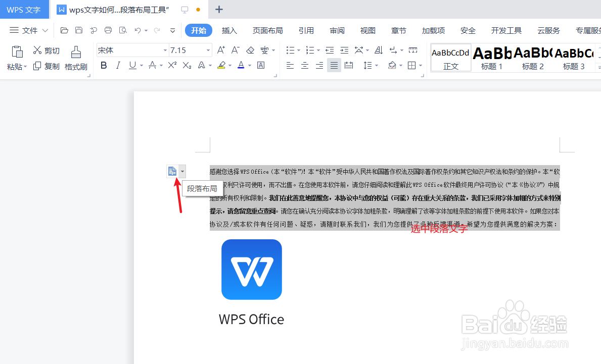601x364 pixels.
Task: Click the Print icon
Action: pos(108,30)
